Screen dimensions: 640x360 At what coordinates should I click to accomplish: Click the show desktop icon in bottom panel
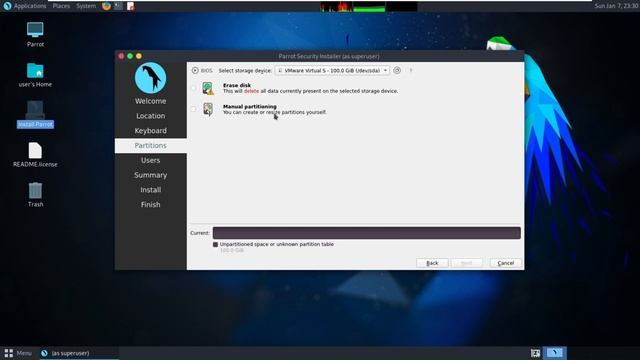coord(536,353)
